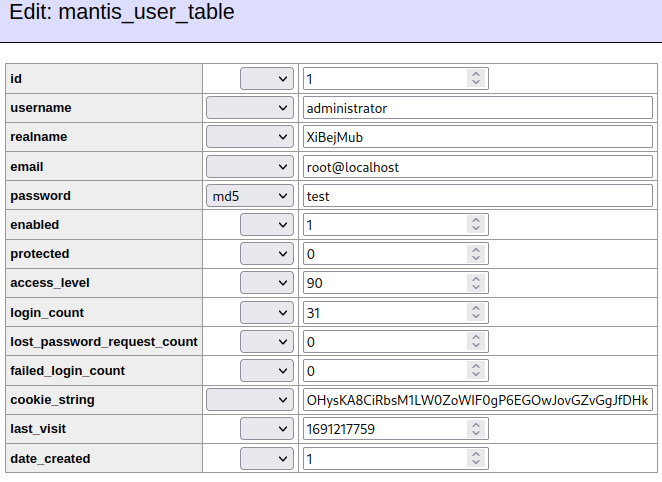Open function dropdown for the email row
662x482 pixels.
coord(250,167)
